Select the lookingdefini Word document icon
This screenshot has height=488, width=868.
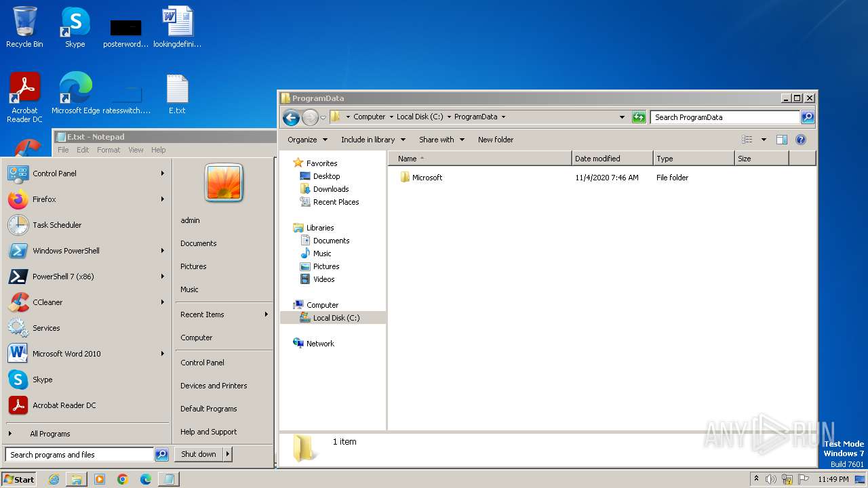[177, 27]
